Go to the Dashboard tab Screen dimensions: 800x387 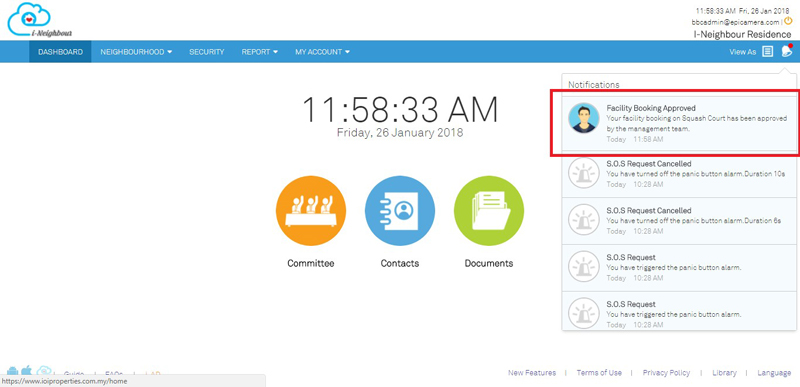pyautogui.click(x=60, y=52)
